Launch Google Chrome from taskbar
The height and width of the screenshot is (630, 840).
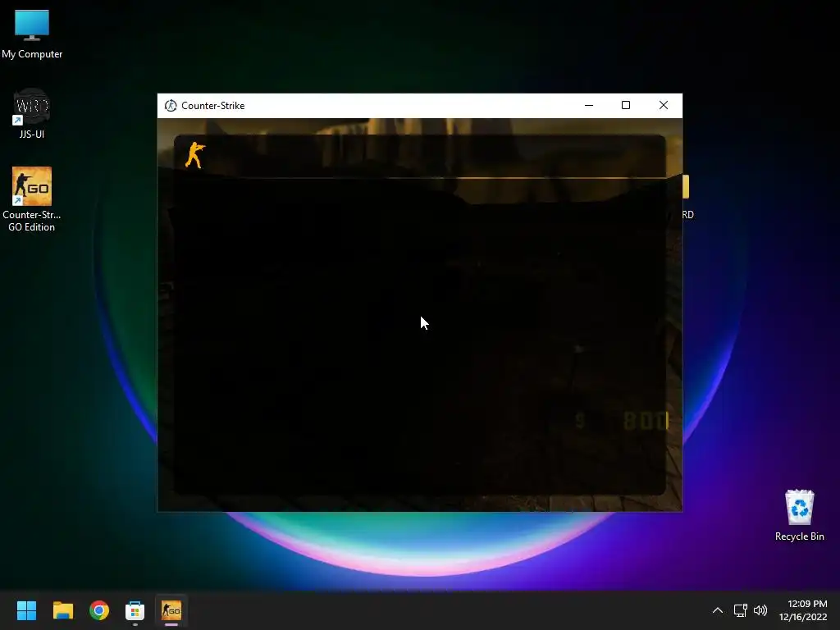[x=99, y=610]
